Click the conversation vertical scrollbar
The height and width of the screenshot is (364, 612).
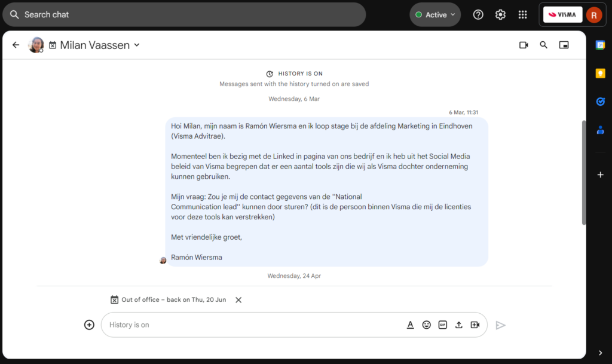584,173
